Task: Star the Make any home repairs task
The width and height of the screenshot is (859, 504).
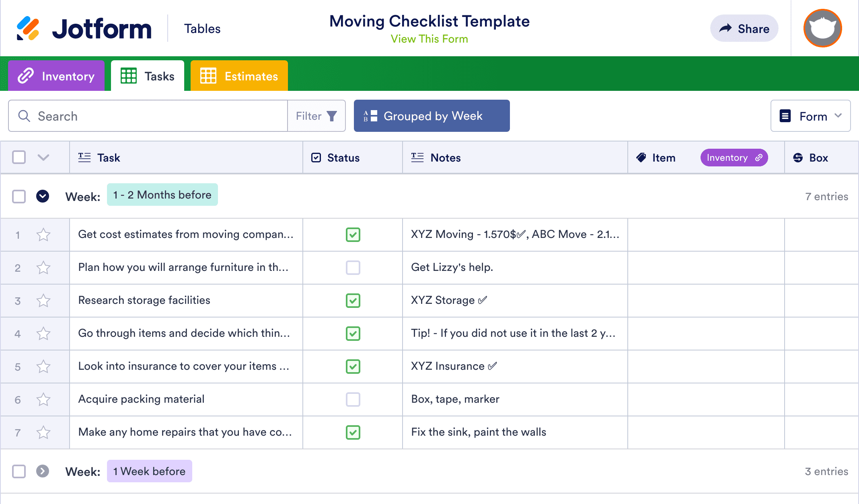Action: point(43,432)
